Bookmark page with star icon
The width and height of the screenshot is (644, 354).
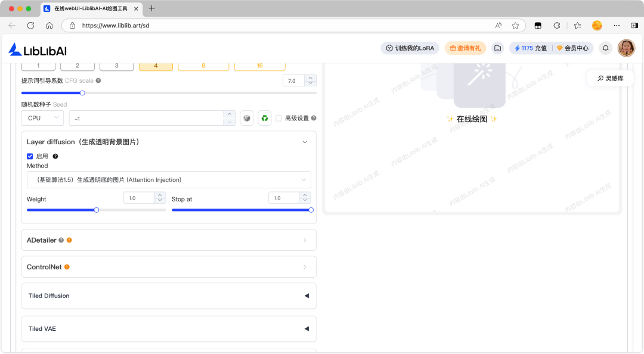(515, 26)
